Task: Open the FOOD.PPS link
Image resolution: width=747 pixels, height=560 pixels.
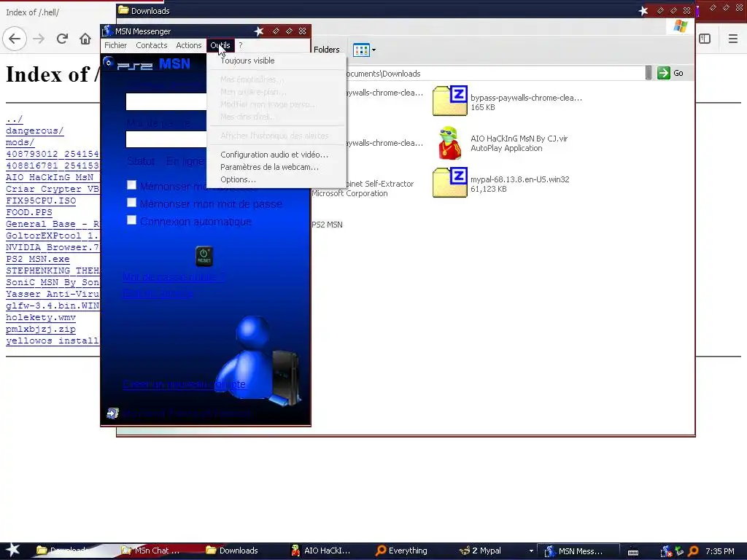Action: pos(29,212)
